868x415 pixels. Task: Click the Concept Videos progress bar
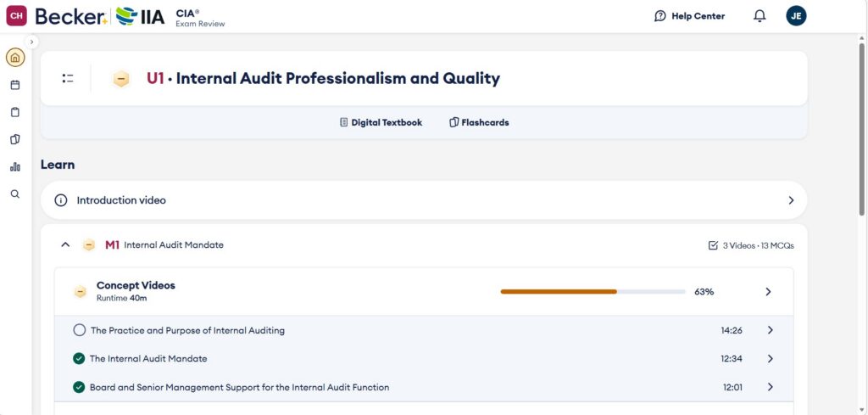click(593, 291)
